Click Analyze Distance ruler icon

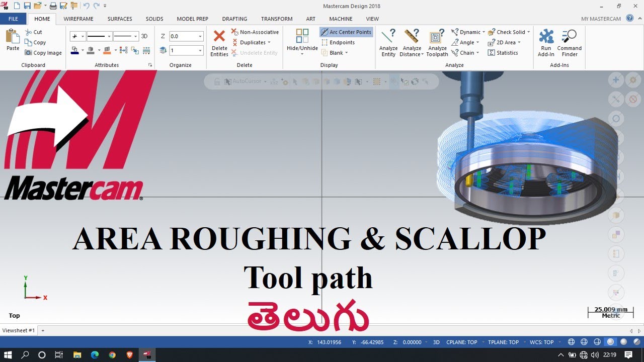coord(412,36)
